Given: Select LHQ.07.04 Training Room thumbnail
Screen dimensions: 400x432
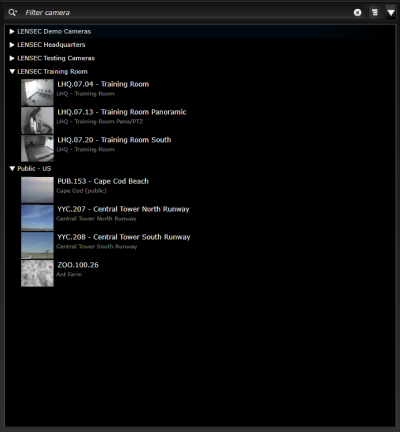Looking at the screenshot, I should click(x=37, y=92).
